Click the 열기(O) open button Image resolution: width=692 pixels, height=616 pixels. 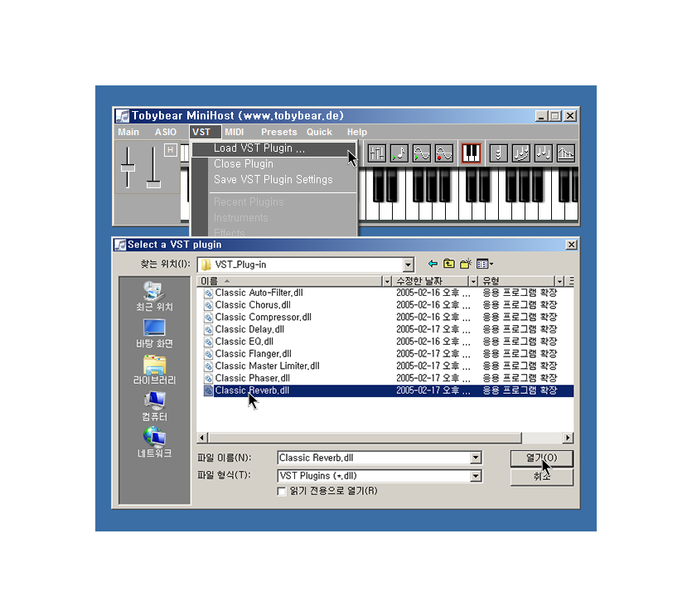point(541,458)
